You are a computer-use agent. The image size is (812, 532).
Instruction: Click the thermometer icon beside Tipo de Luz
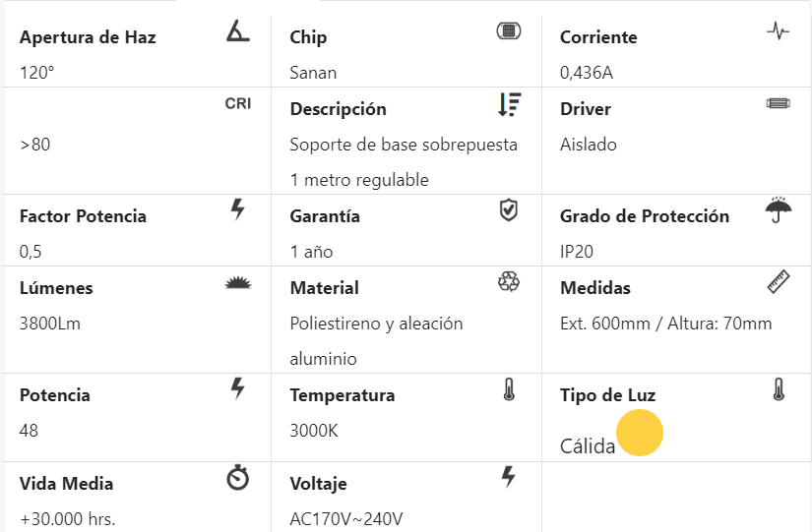click(778, 389)
